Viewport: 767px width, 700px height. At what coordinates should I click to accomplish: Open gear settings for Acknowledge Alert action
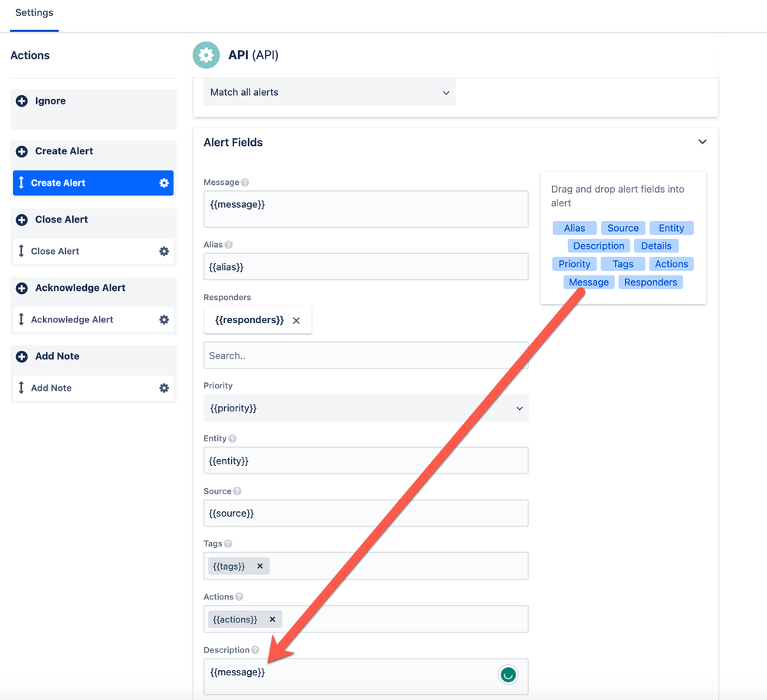click(164, 320)
